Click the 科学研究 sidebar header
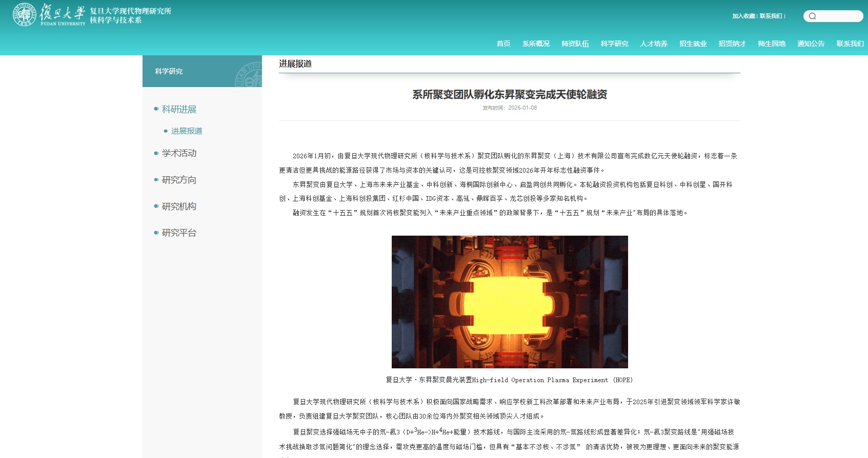 [x=202, y=71]
